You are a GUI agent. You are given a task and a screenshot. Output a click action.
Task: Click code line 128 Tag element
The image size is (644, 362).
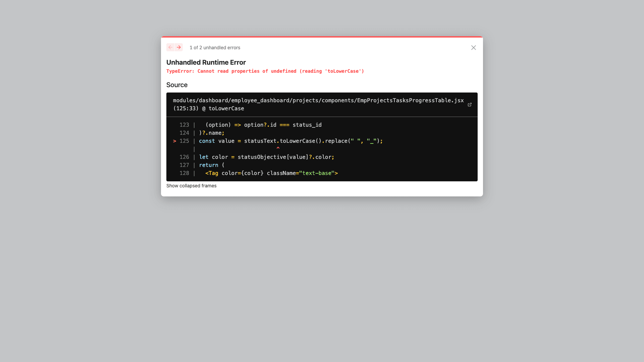271,173
